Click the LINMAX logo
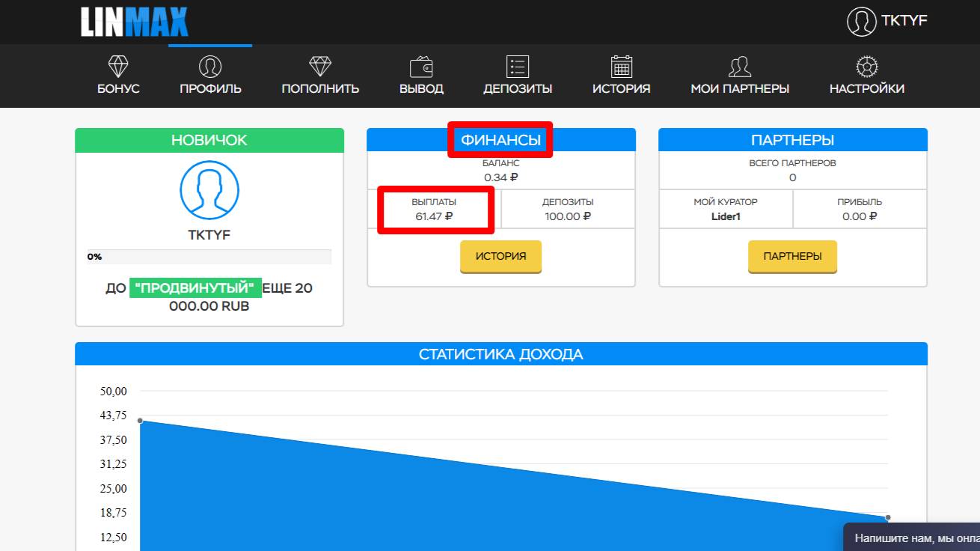Viewport: 980px width, 551px height. [x=135, y=22]
